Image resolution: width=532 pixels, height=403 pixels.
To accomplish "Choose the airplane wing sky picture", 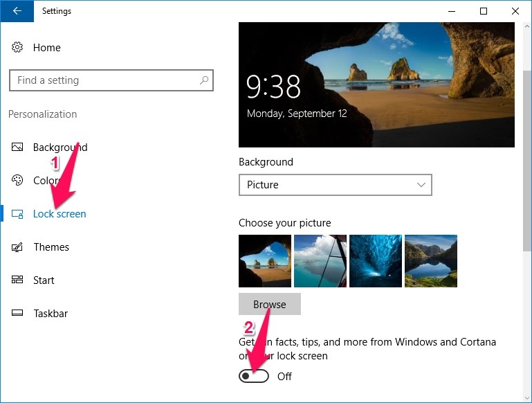I will pyautogui.click(x=320, y=261).
